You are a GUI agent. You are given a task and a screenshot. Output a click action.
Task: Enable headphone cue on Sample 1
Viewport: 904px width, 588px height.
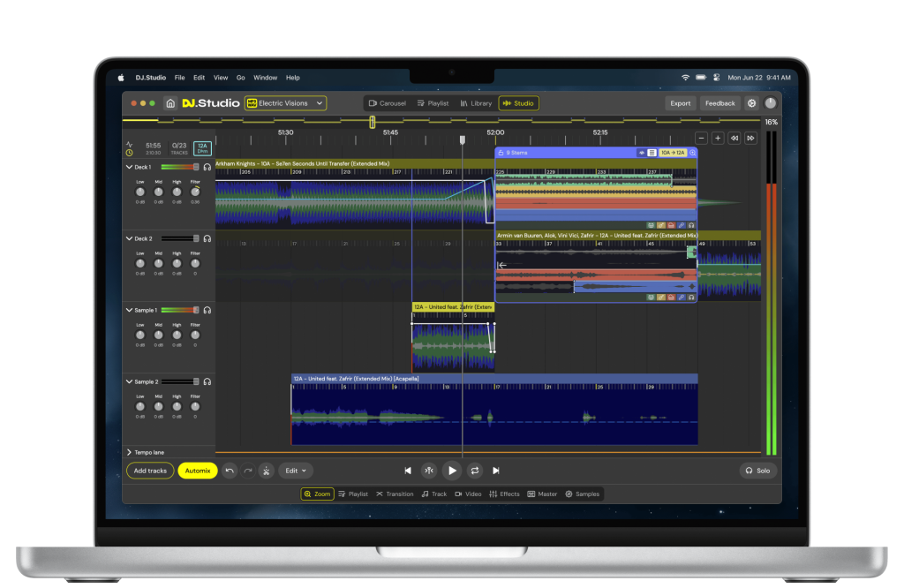[x=207, y=310]
